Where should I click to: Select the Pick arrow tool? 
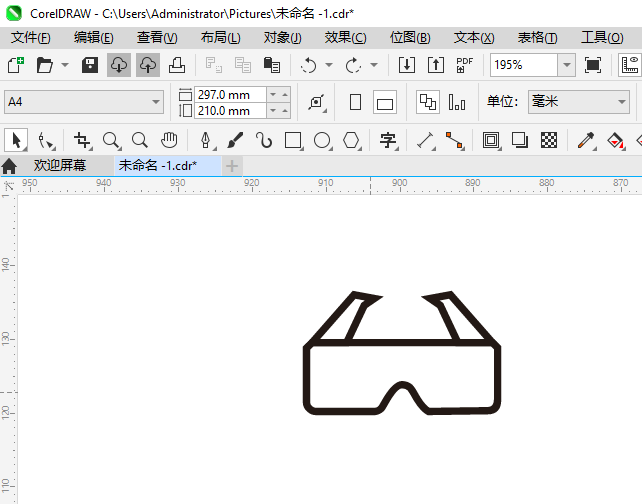click(x=16, y=140)
